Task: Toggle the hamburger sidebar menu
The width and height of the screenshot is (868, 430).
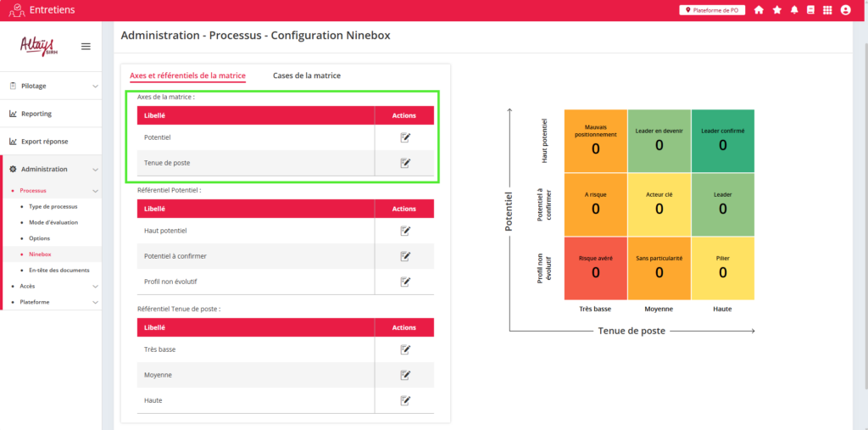Action: point(86,47)
